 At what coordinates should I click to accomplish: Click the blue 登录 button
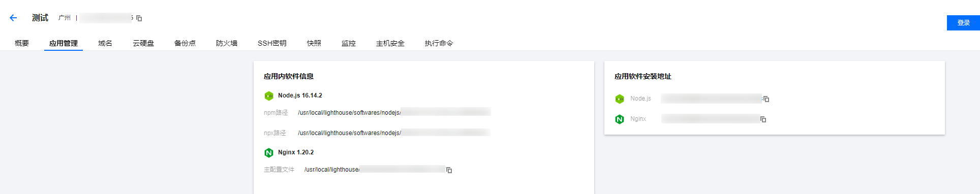pyautogui.click(x=963, y=23)
